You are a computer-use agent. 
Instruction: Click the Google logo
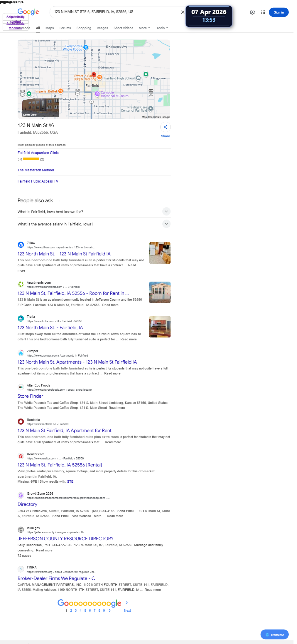click(28, 12)
